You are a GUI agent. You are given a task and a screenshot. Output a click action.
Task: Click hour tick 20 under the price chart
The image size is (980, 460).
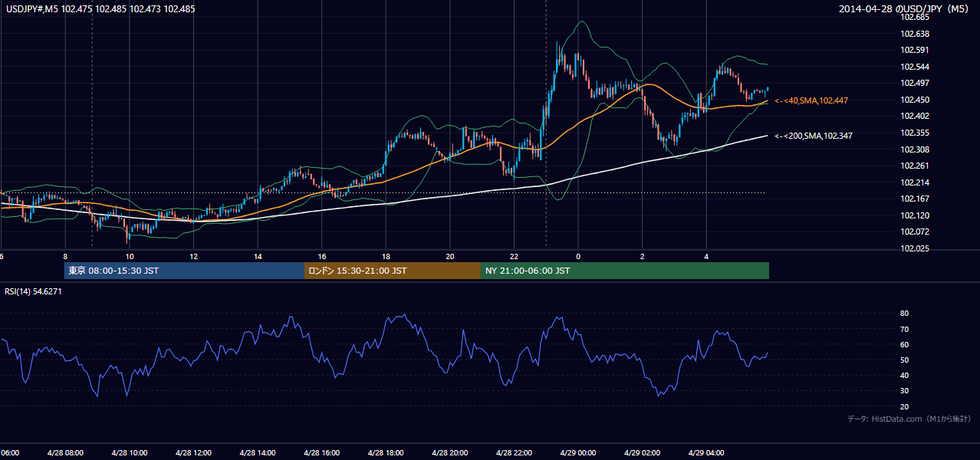[450, 256]
